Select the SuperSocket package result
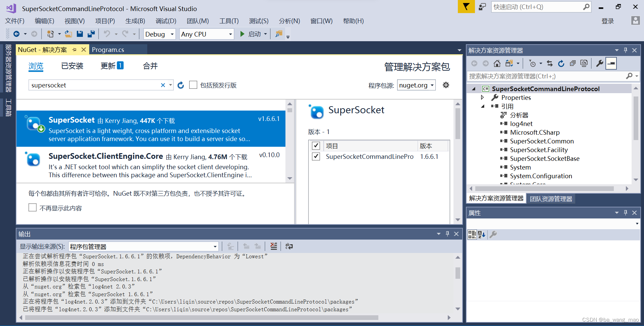Viewport: 644px width, 326px height. pos(151,129)
